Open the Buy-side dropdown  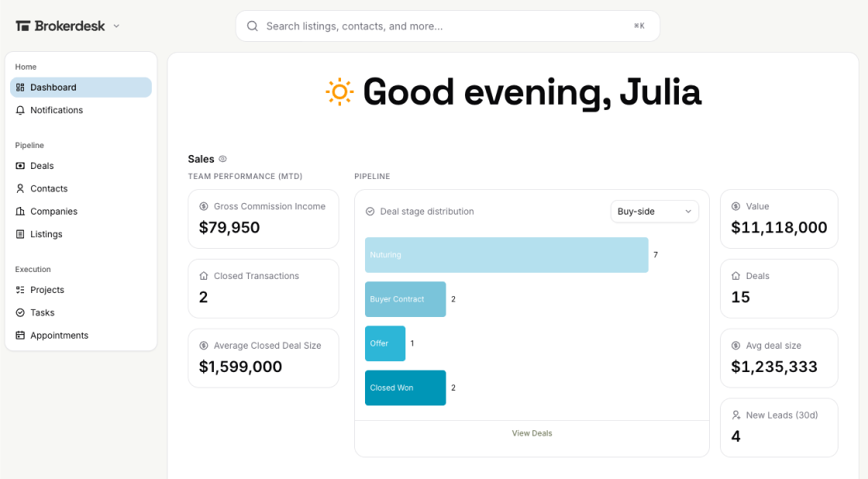click(654, 211)
